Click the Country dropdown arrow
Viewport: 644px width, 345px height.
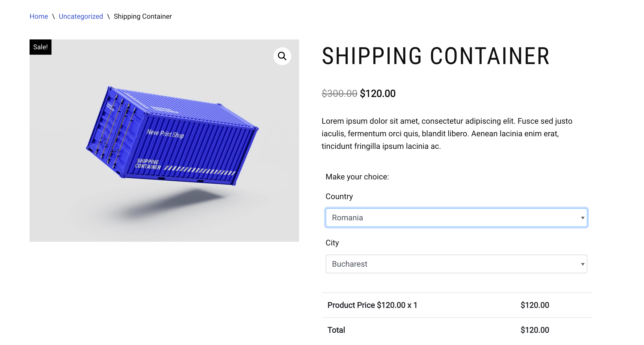582,218
